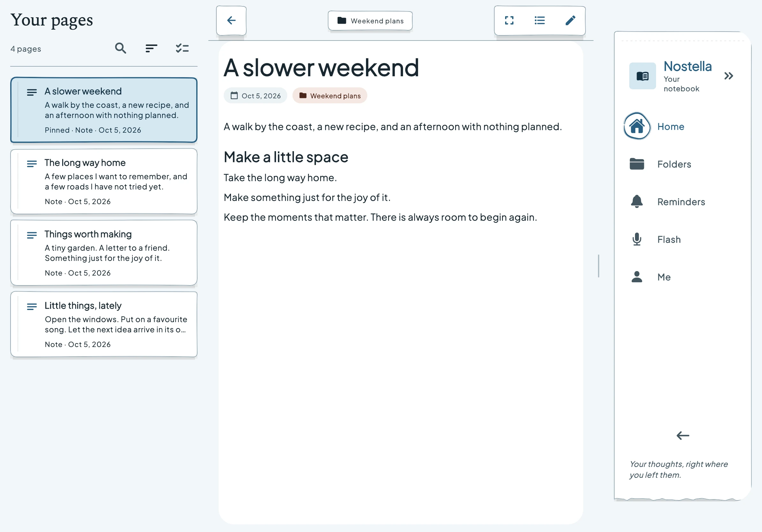This screenshot has height=532, width=762.
Task: Click the Flash microphone icon
Action: (x=637, y=239)
